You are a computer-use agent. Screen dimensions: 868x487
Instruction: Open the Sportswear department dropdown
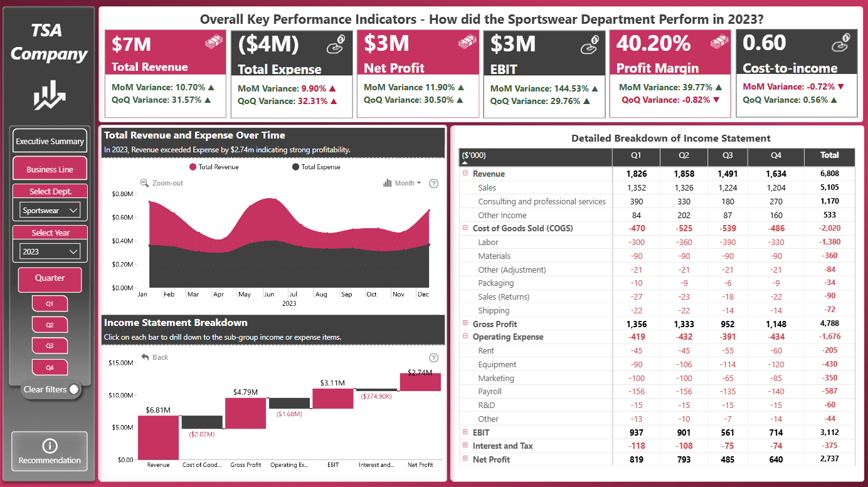click(50, 211)
